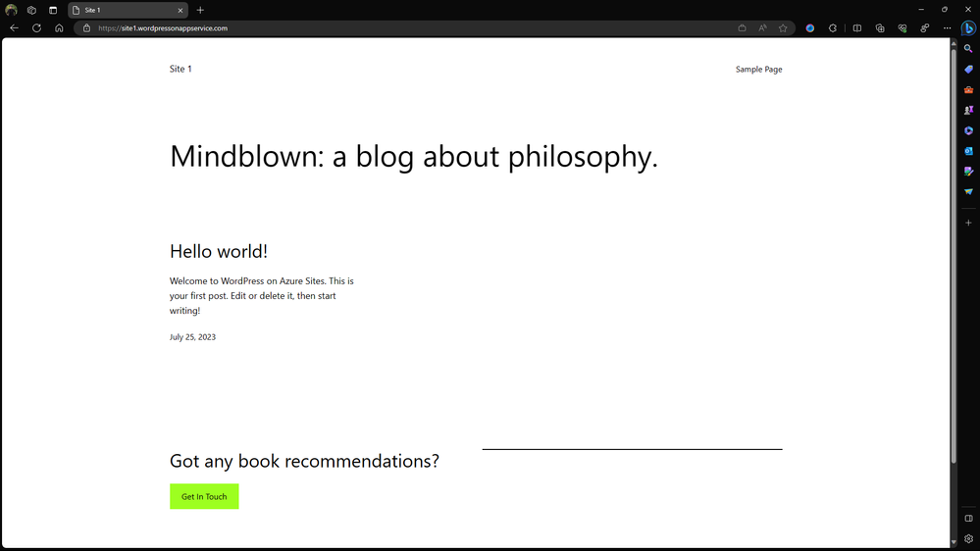Open the sidebar paper plane Drop icon
980x551 pixels.
coord(969,192)
